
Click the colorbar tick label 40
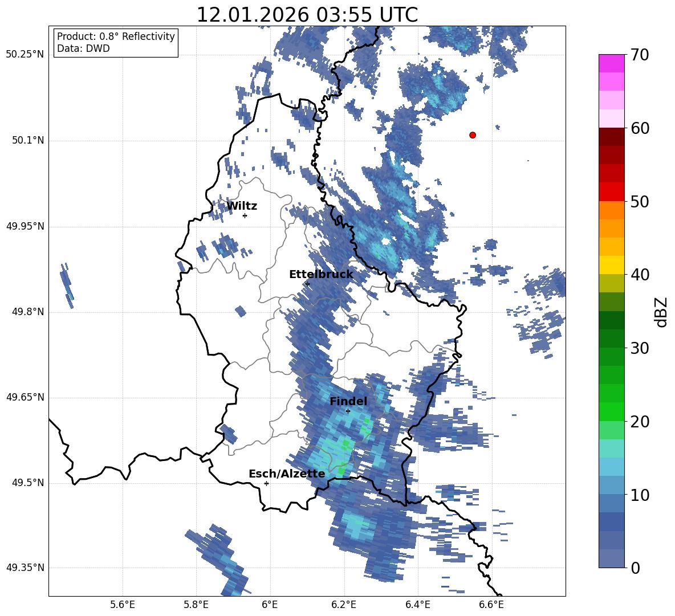tap(640, 275)
